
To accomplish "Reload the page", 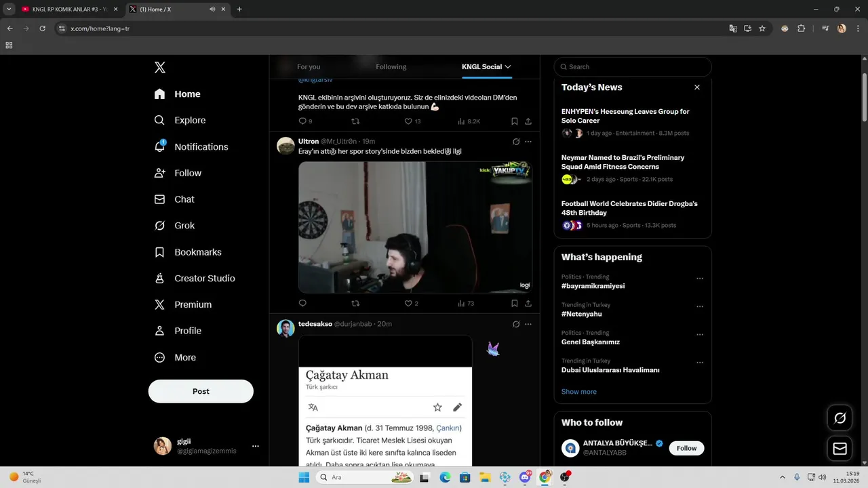I will (42, 28).
